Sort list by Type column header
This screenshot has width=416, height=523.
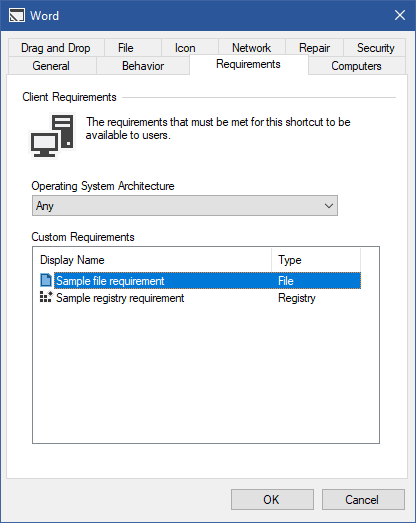click(x=316, y=260)
